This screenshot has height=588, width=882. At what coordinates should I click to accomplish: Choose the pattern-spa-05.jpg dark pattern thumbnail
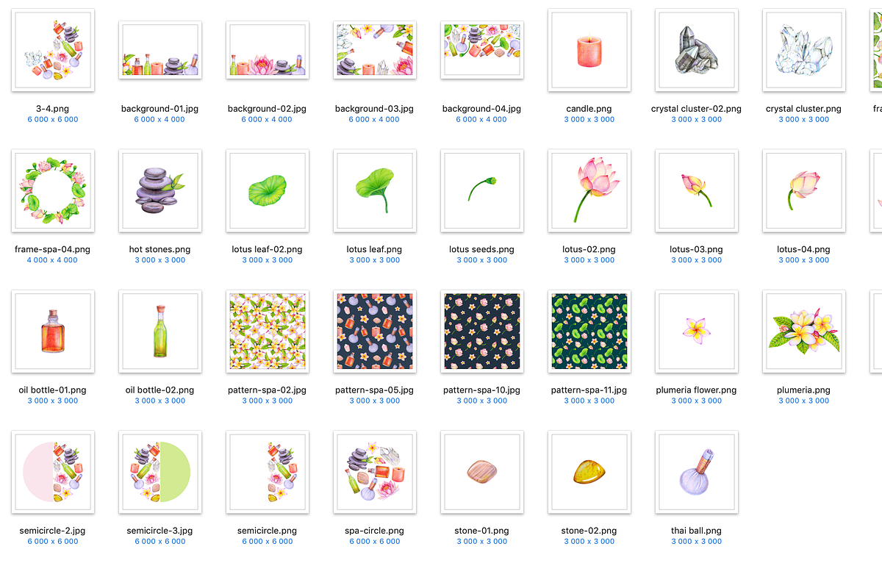pos(375,331)
